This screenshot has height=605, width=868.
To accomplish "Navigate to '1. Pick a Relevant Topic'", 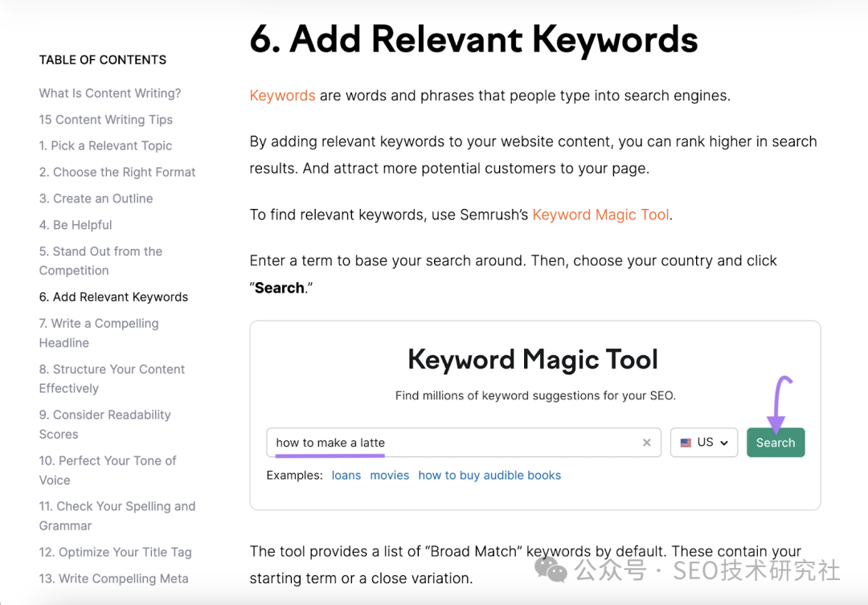I will pos(106,145).
